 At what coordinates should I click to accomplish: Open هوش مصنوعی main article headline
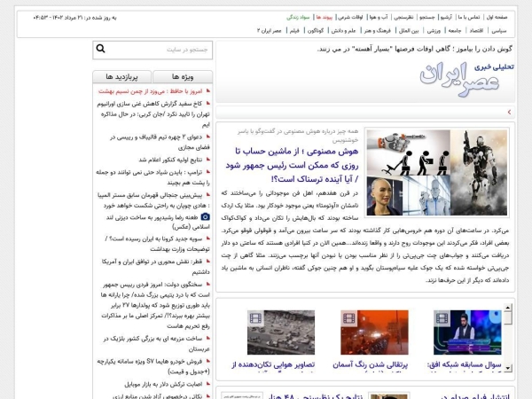pyautogui.click(x=292, y=165)
